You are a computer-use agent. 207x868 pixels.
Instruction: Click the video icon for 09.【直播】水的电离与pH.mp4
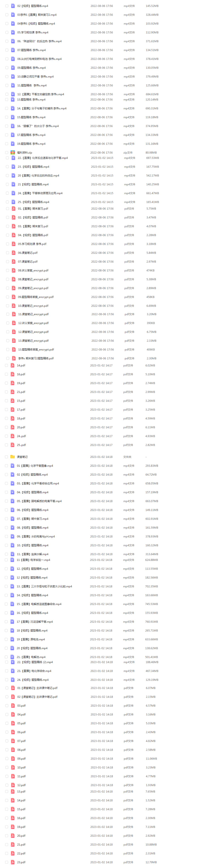pos(13,536)
